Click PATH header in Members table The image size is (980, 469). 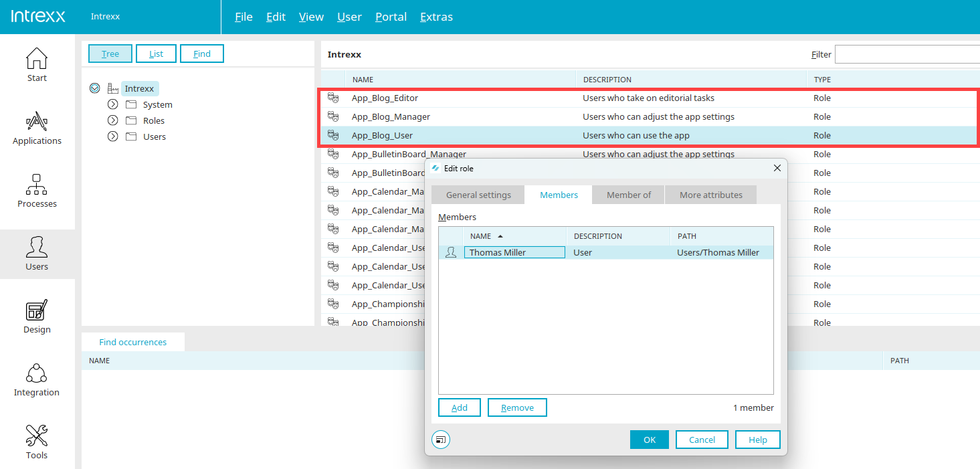722,236
